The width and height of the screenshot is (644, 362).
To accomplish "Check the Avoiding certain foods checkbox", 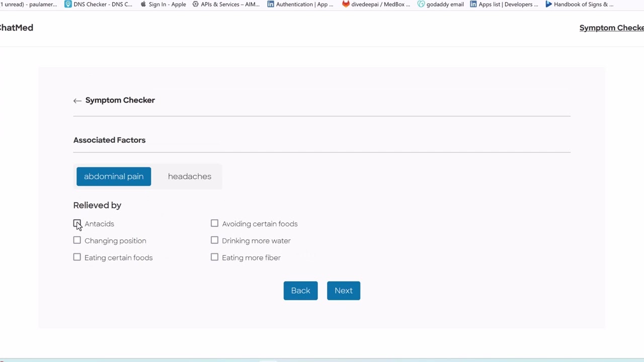I will click(x=214, y=223).
